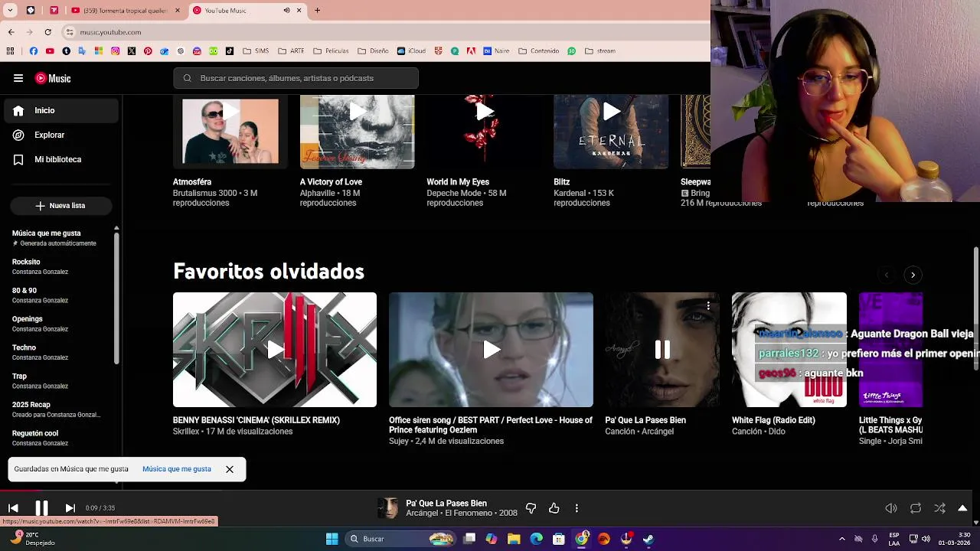Expand the player page with the arrow

pyautogui.click(x=962, y=508)
